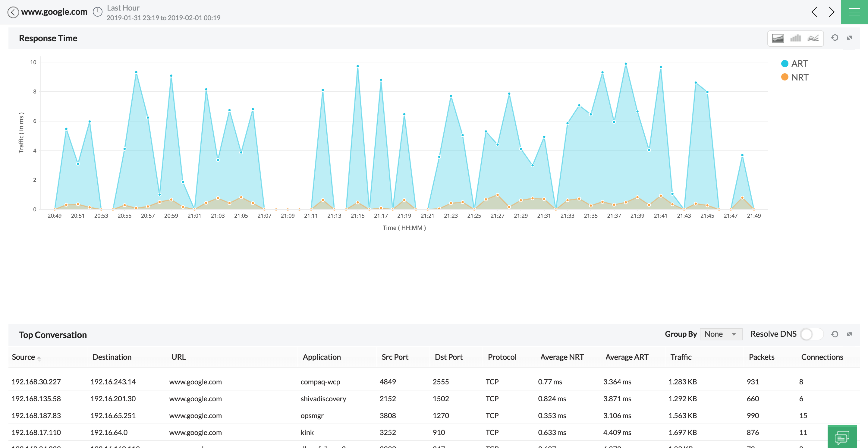Sort by the Average ART column
Screen dimensions: 868x448
pyautogui.click(x=626, y=357)
